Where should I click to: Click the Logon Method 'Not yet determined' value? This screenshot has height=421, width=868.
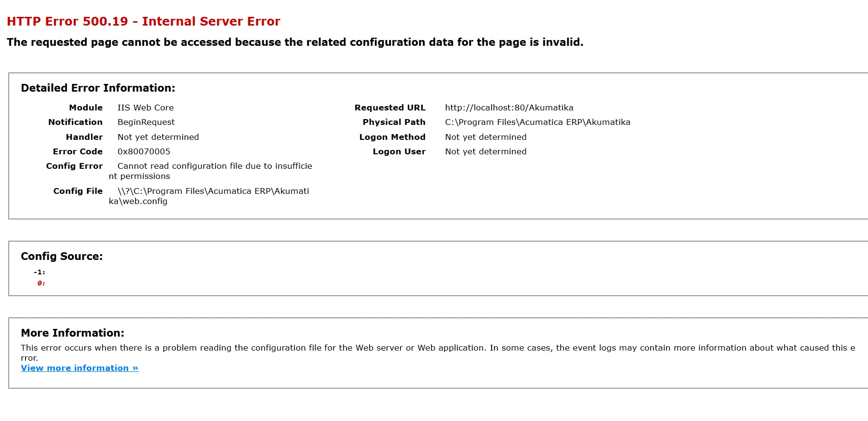click(486, 137)
